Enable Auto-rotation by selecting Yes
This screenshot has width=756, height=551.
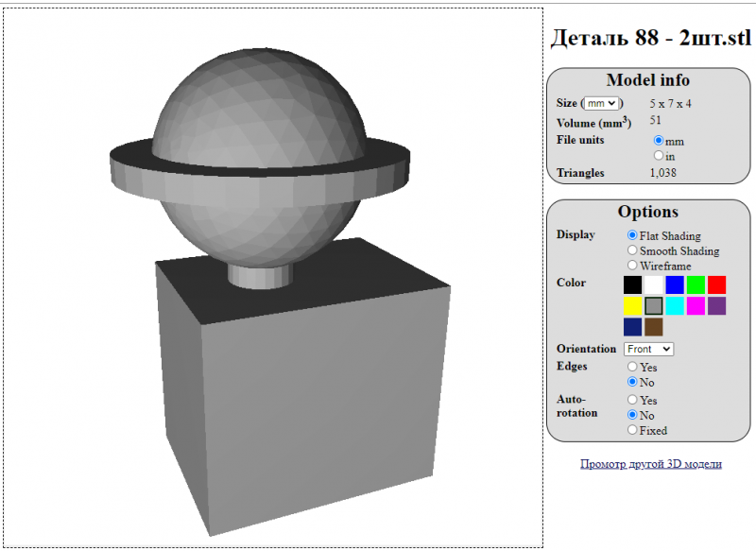click(x=632, y=400)
